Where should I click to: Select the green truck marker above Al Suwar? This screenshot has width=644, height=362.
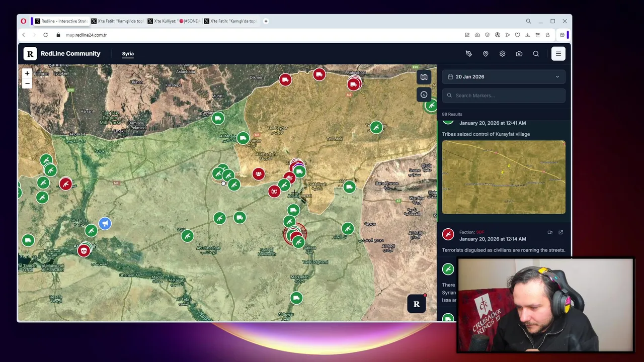point(296,298)
